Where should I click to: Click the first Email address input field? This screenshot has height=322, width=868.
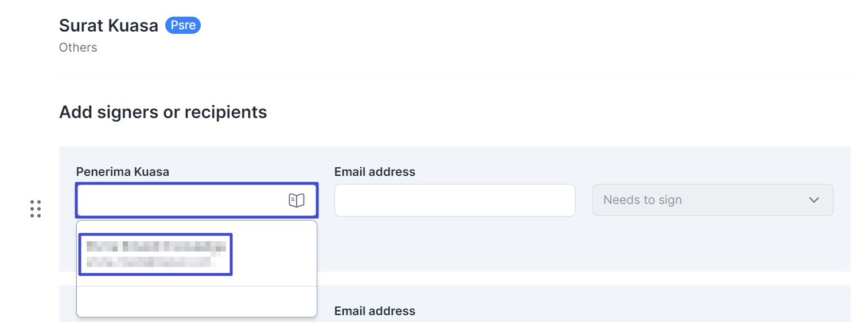(x=454, y=200)
